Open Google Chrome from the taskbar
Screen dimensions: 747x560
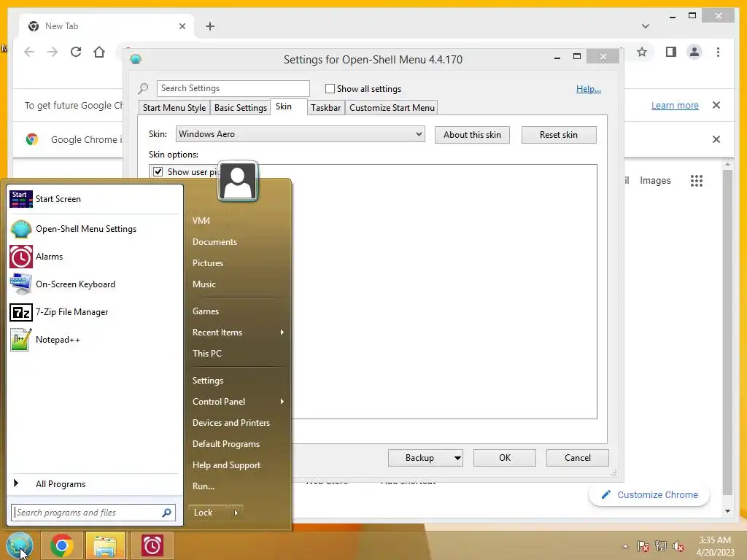[x=61, y=545]
